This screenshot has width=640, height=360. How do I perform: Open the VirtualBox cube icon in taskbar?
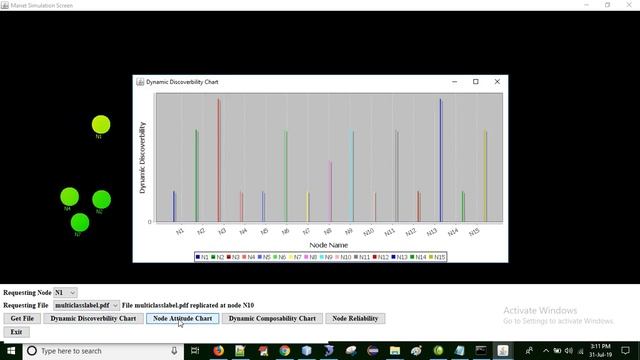point(307,351)
